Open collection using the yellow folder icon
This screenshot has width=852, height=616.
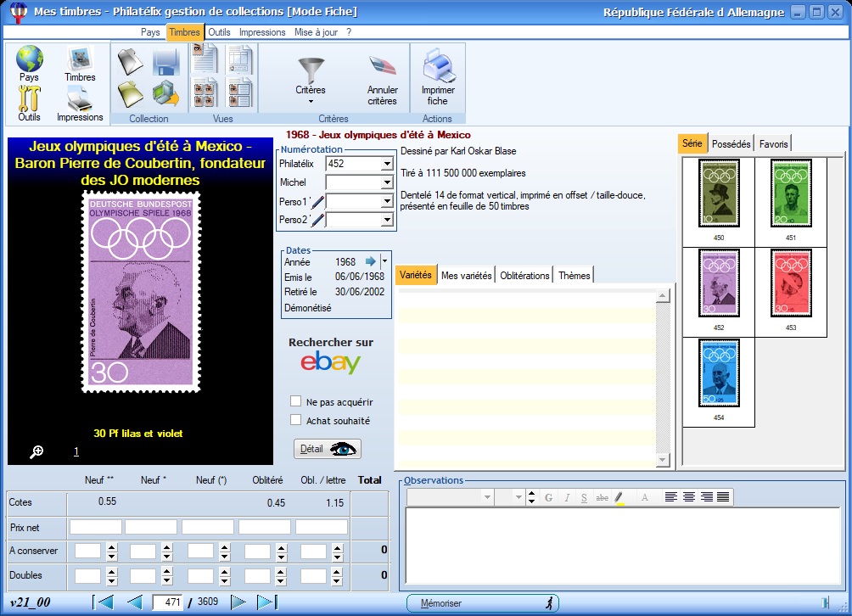click(x=131, y=94)
